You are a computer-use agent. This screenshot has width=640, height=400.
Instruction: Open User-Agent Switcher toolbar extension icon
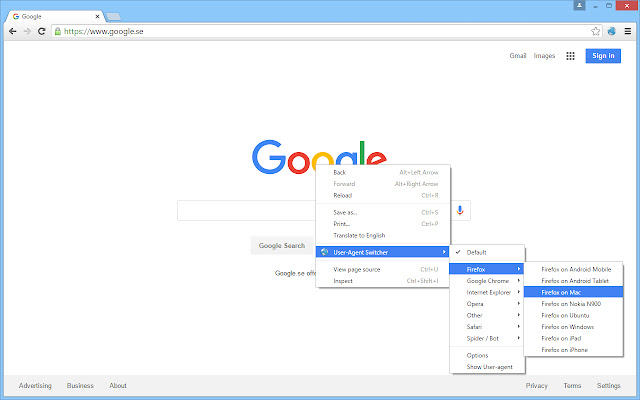coord(611,31)
